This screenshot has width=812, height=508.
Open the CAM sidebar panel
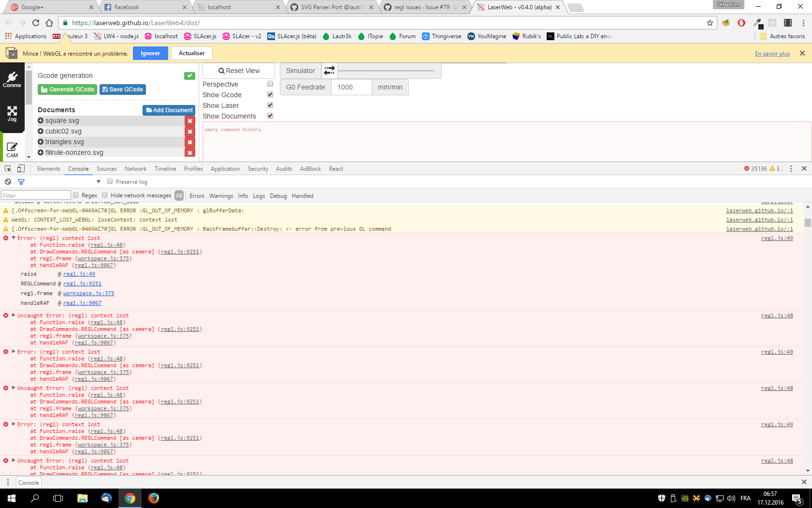(12, 150)
